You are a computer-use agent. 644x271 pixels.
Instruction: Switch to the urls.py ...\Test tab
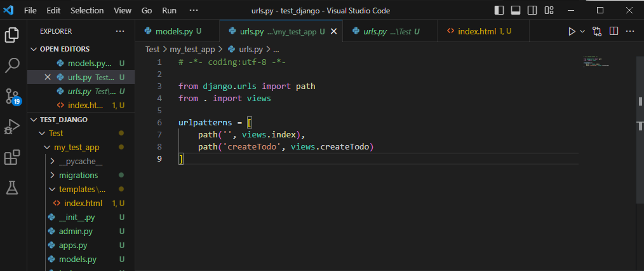tap(390, 31)
